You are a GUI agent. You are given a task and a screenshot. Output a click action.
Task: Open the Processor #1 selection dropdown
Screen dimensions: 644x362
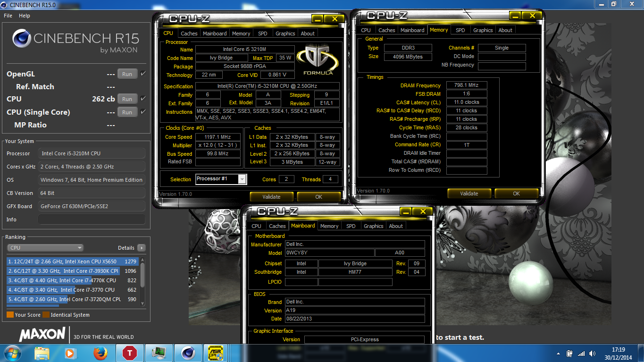(x=221, y=179)
